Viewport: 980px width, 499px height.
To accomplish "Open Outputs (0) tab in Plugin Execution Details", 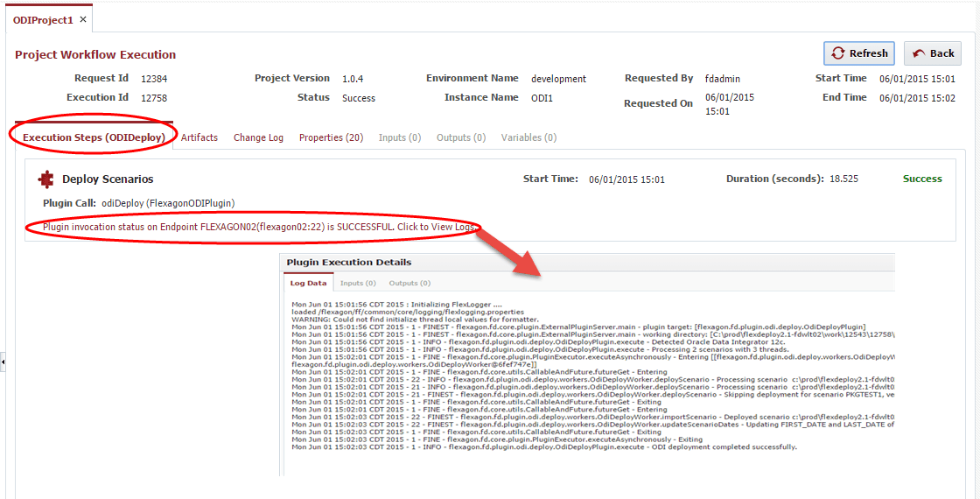I will [410, 284].
